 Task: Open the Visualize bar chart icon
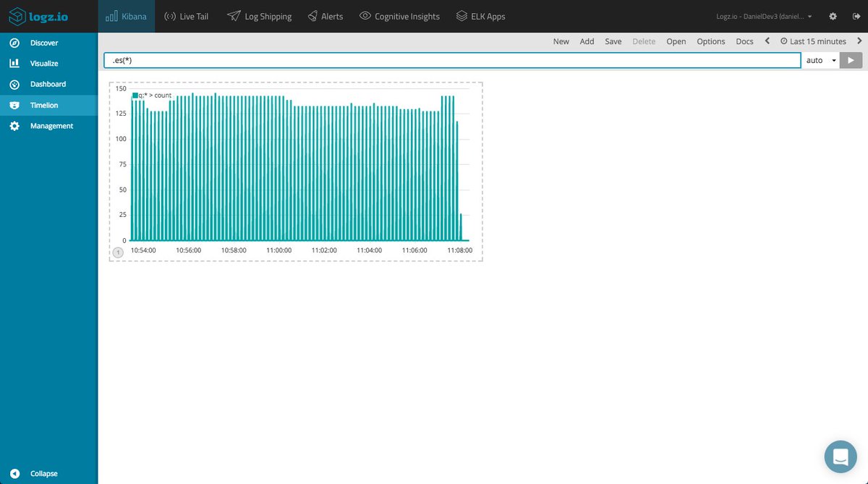tap(14, 64)
